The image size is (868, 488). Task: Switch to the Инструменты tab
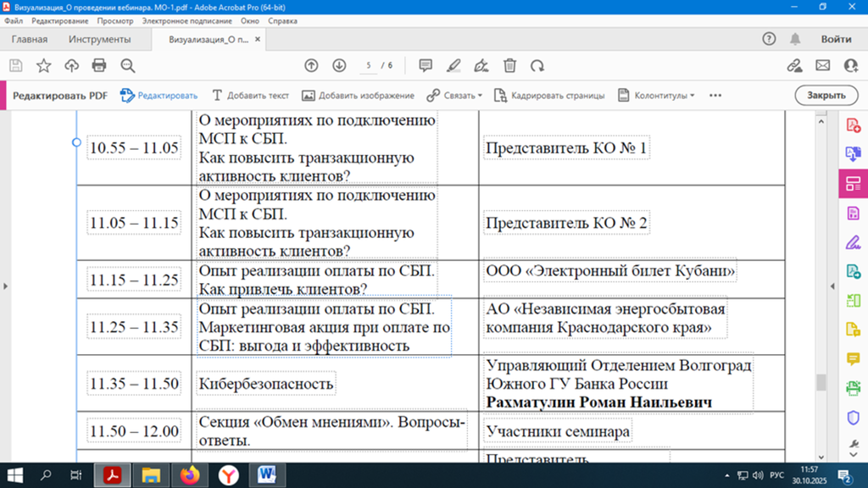100,39
